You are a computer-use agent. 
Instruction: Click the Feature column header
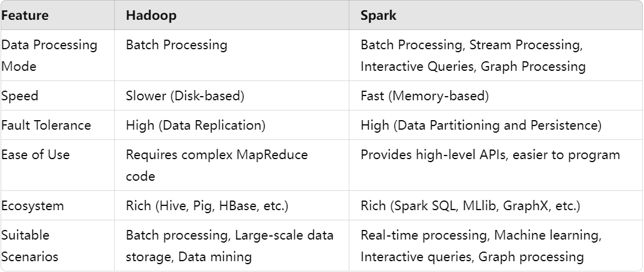[25, 16]
